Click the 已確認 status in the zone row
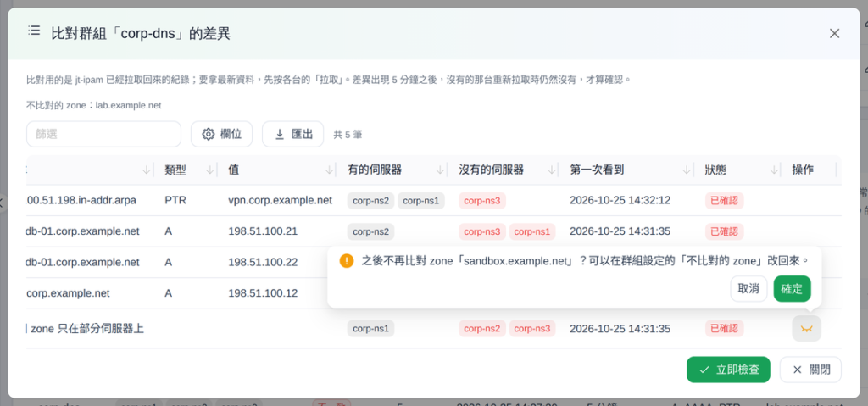The width and height of the screenshot is (868, 406). tap(724, 329)
